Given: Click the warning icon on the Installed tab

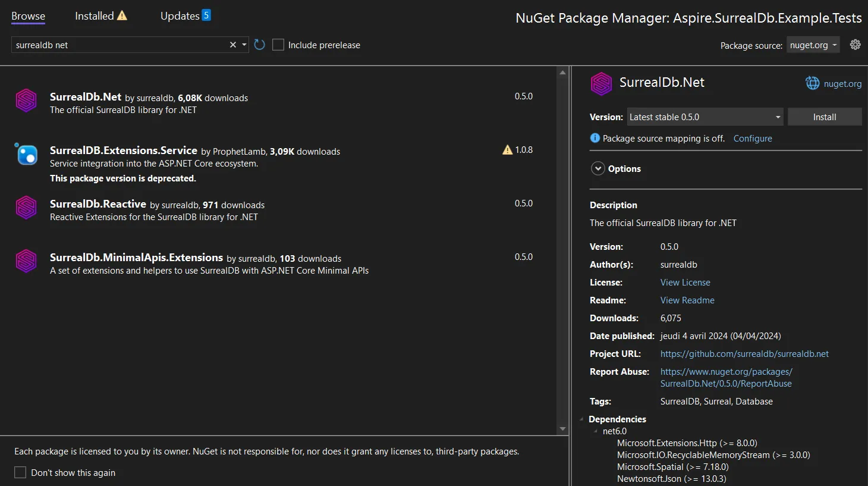Looking at the screenshot, I should pos(122,15).
